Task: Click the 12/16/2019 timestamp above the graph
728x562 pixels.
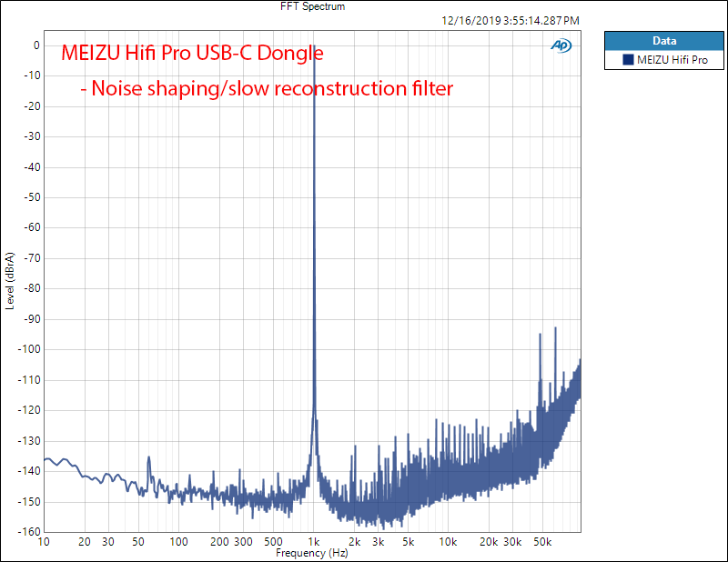Action: click(x=511, y=21)
